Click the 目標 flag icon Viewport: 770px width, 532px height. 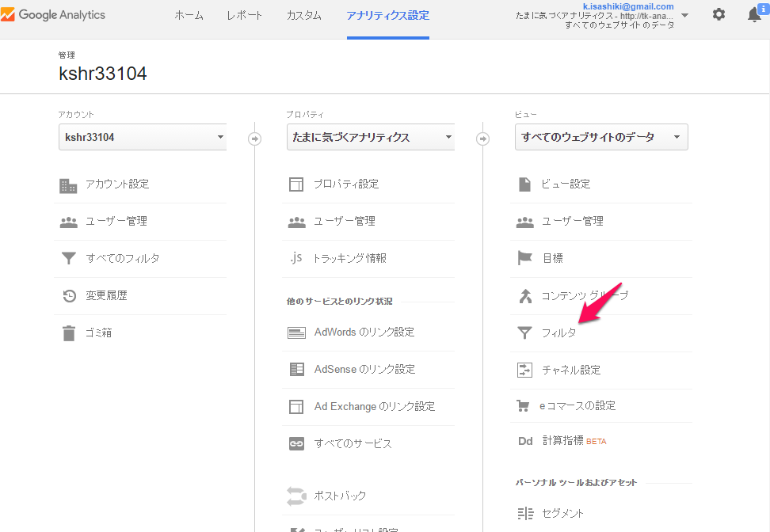(524, 257)
